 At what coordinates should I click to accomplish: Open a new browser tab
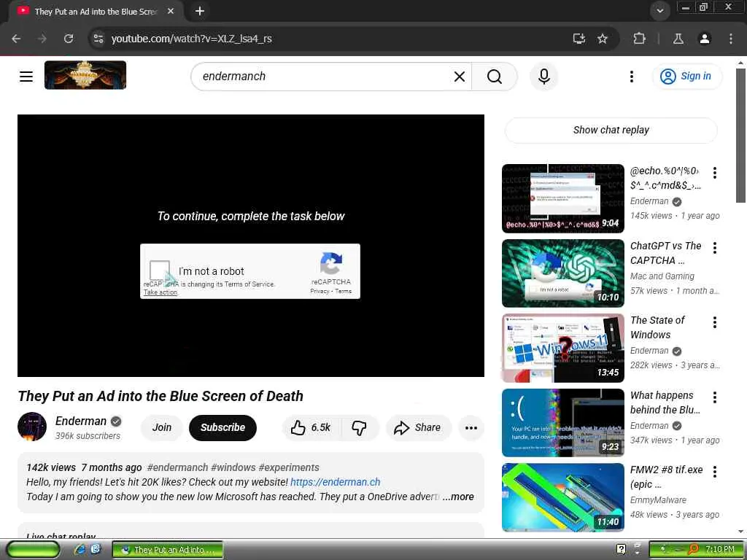point(200,11)
